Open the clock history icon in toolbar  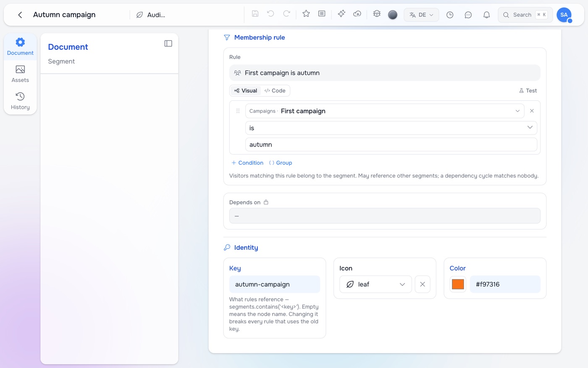tap(450, 15)
